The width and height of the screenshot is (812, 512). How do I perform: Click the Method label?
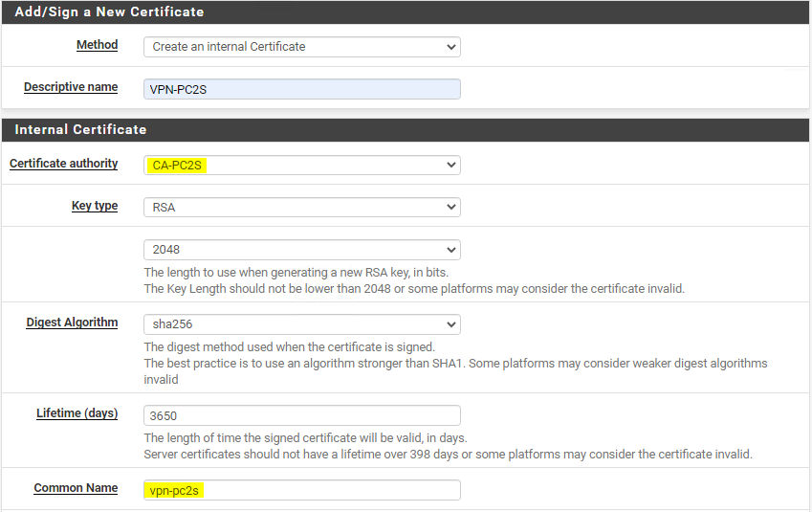tap(97, 45)
